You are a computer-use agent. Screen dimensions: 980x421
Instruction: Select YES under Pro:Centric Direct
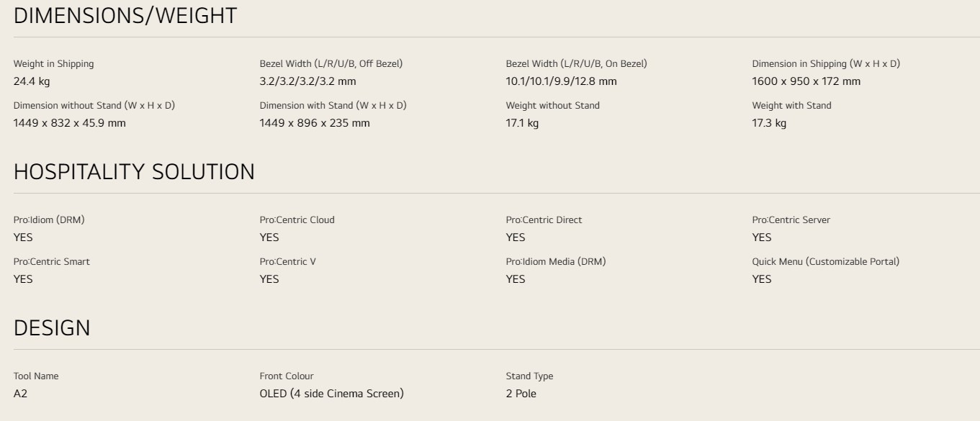[516, 237]
